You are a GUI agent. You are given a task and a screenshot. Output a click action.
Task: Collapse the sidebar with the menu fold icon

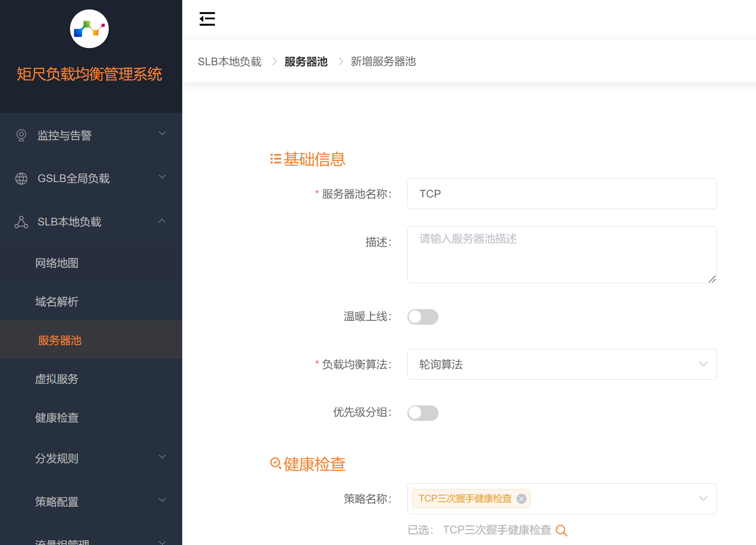207,19
